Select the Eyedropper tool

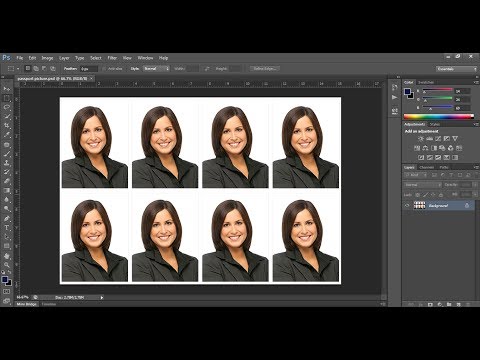(x=7, y=135)
